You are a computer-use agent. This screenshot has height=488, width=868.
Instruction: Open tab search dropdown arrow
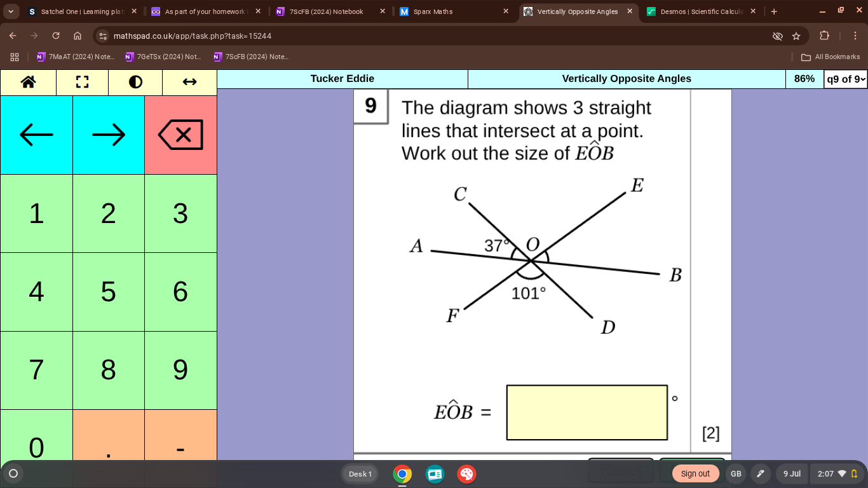11,11
